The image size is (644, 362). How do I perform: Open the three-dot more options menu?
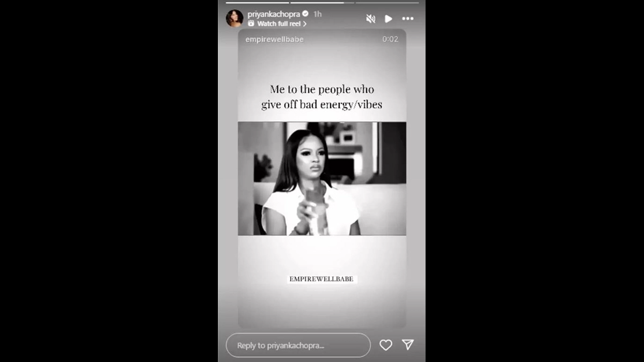(x=408, y=19)
